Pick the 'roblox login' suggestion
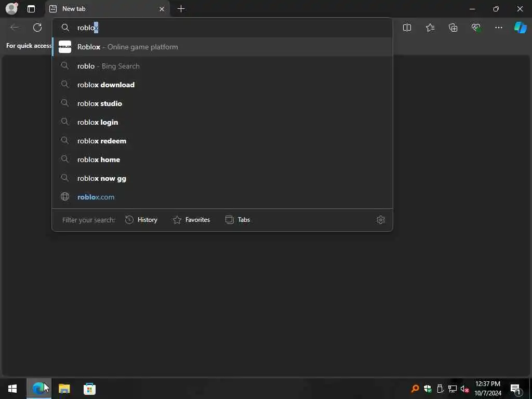This screenshot has height=399, width=532. pos(222,122)
